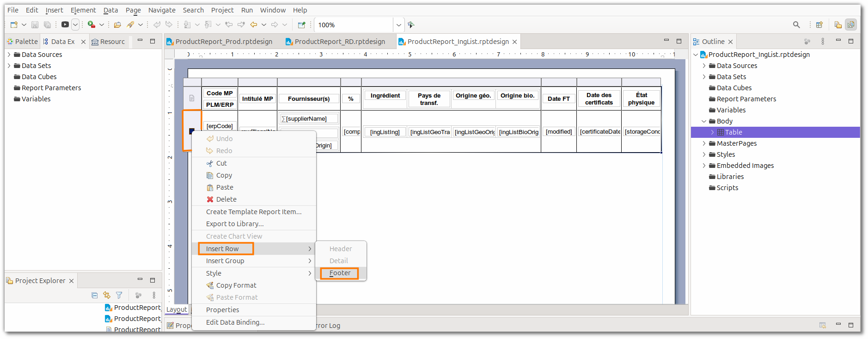Click Properties in the context menu
The image size is (868, 339).
click(x=254, y=310)
